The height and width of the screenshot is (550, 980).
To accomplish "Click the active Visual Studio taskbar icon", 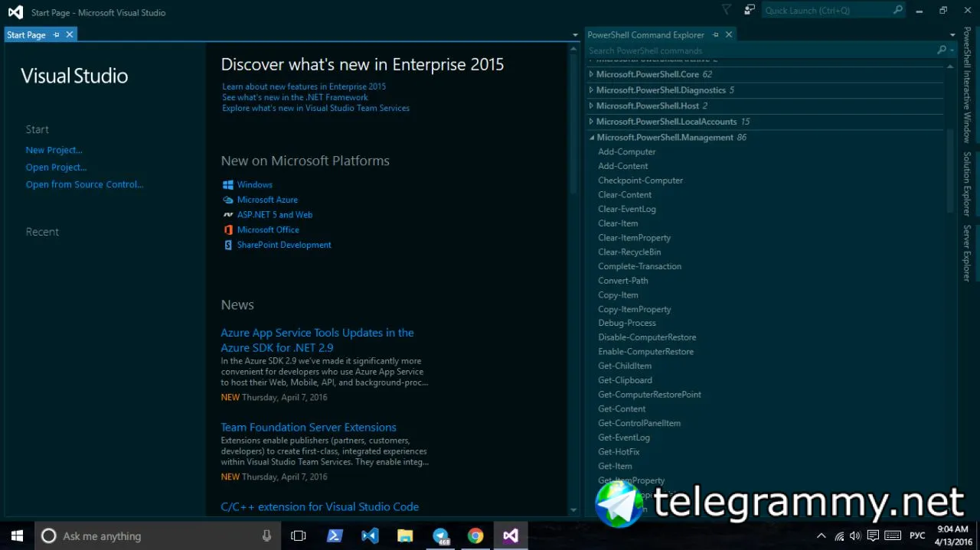I will point(511,535).
